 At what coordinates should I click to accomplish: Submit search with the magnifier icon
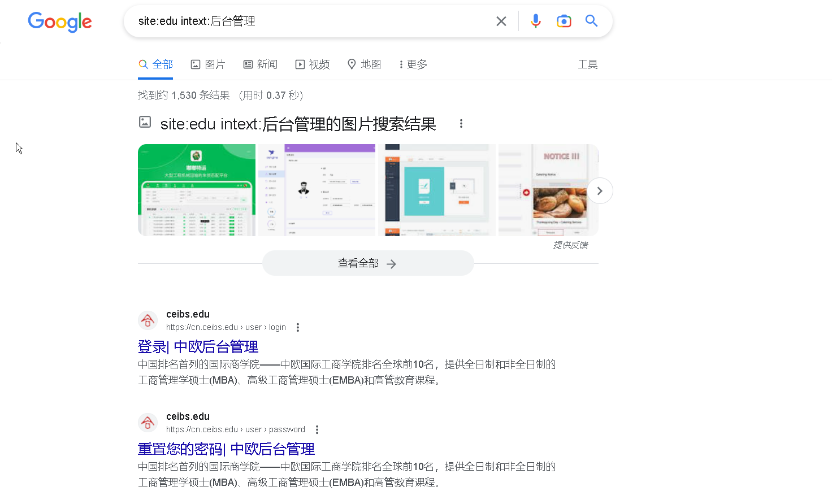point(591,21)
